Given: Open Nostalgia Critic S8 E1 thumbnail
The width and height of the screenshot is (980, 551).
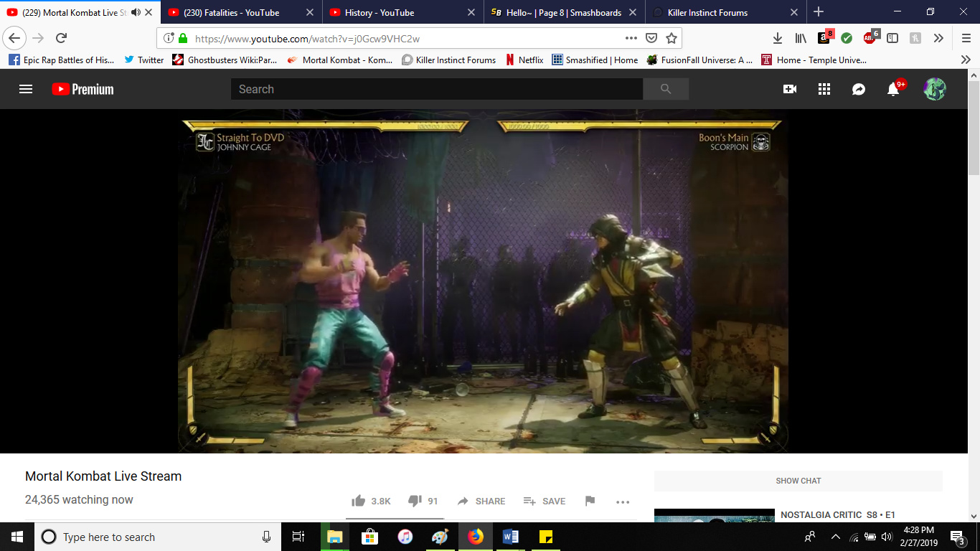Looking at the screenshot, I should click(x=715, y=515).
